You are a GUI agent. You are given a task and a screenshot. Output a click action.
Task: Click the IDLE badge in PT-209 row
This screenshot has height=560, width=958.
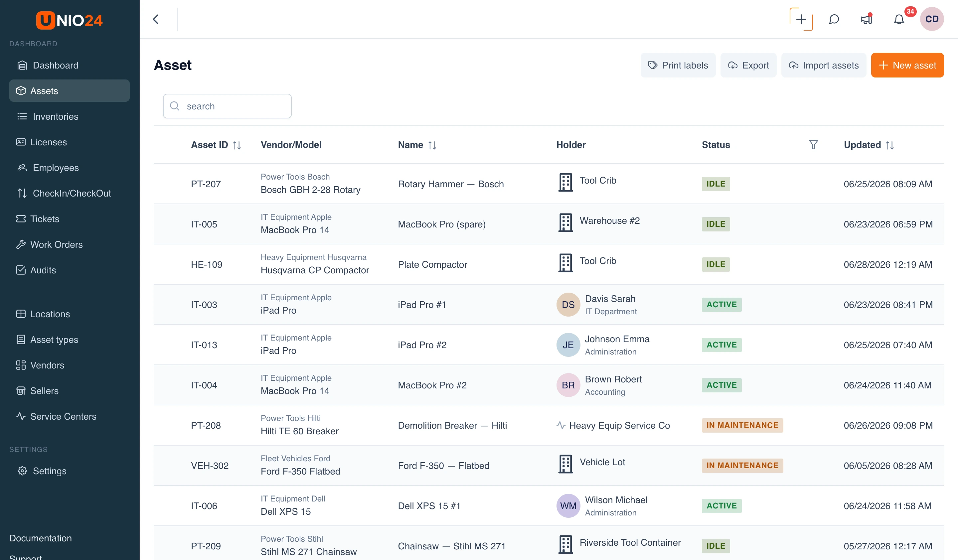click(716, 546)
